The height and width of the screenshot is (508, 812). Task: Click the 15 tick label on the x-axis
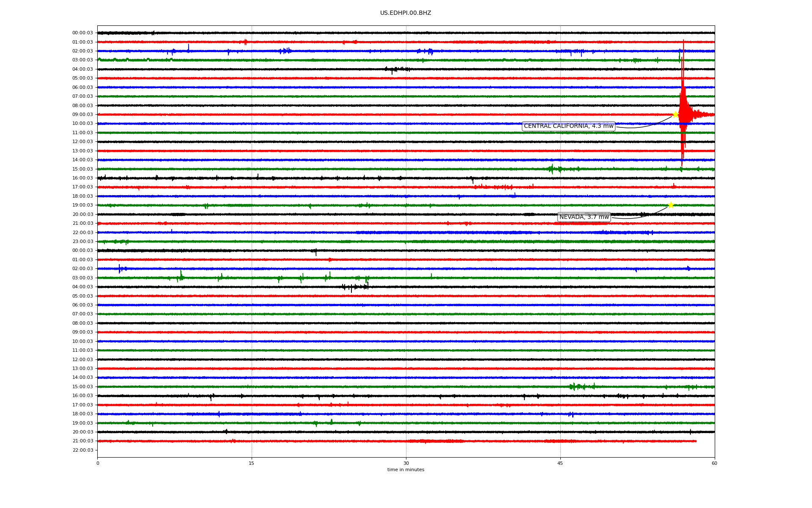click(x=252, y=463)
